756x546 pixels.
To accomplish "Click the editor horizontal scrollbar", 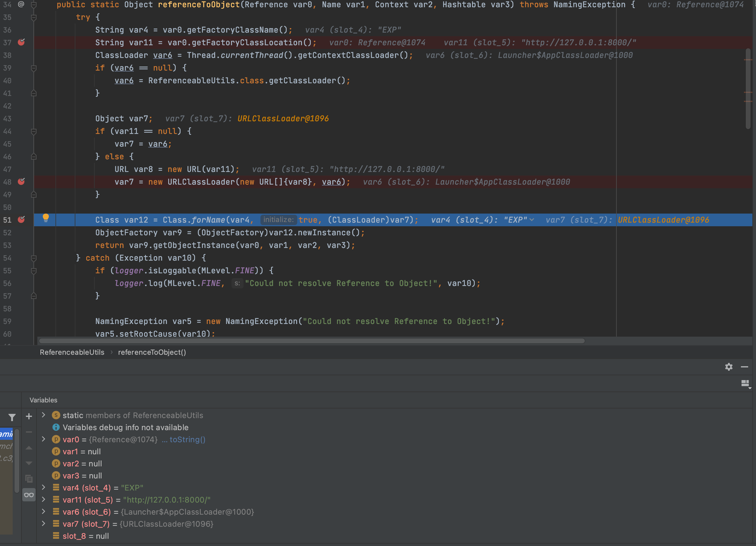I will click(x=312, y=341).
